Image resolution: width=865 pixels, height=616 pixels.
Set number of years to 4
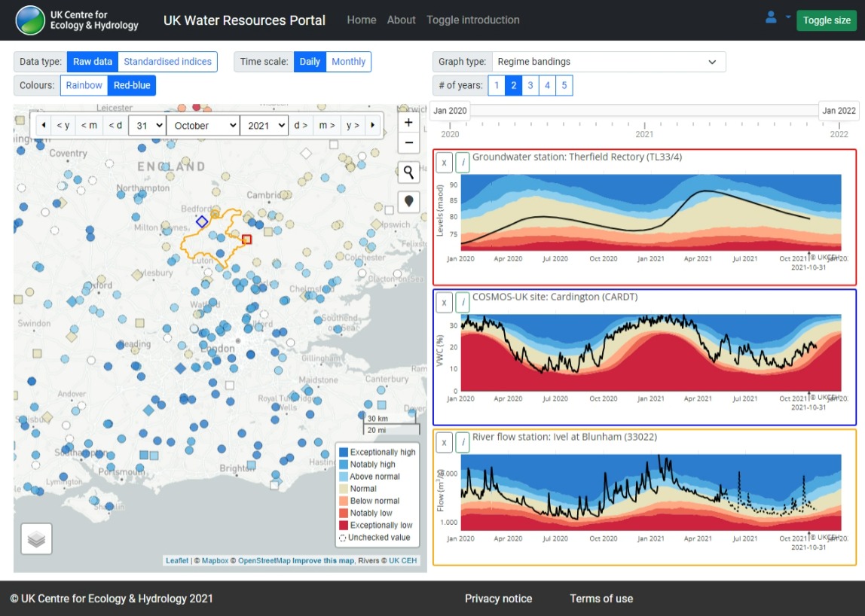[547, 86]
